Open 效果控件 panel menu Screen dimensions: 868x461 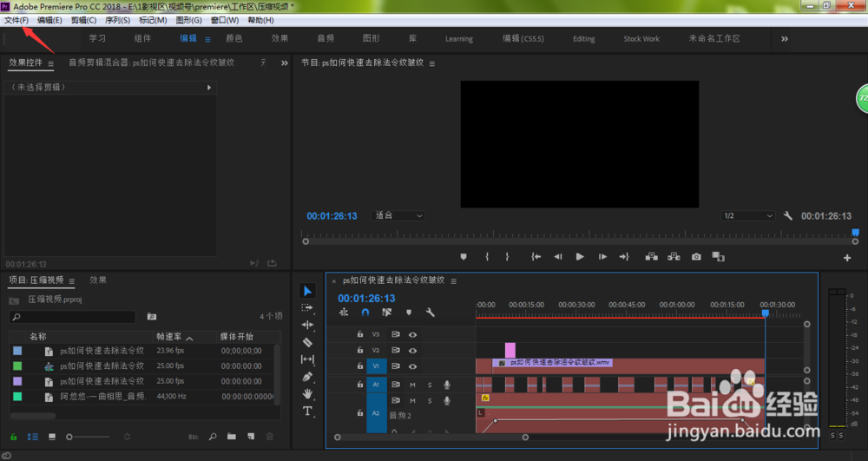[50, 63]
